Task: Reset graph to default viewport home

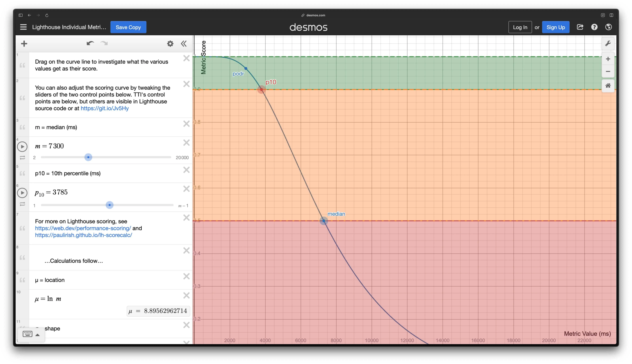Action: click(x=608, y=86)
